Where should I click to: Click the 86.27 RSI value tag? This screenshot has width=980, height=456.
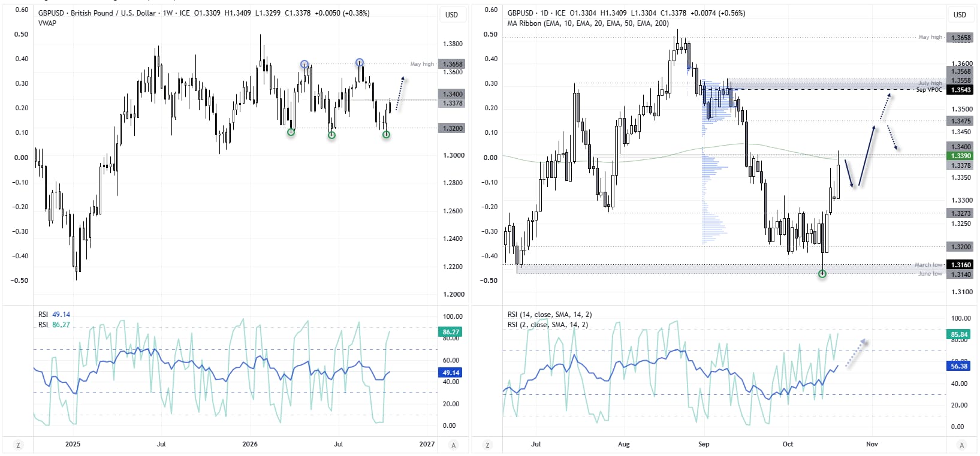(451, 332)
